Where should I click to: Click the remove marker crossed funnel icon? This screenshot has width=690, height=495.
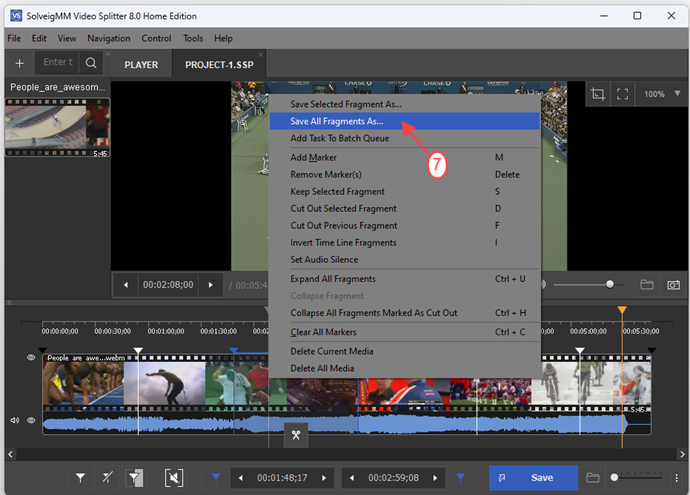(107, 477)
